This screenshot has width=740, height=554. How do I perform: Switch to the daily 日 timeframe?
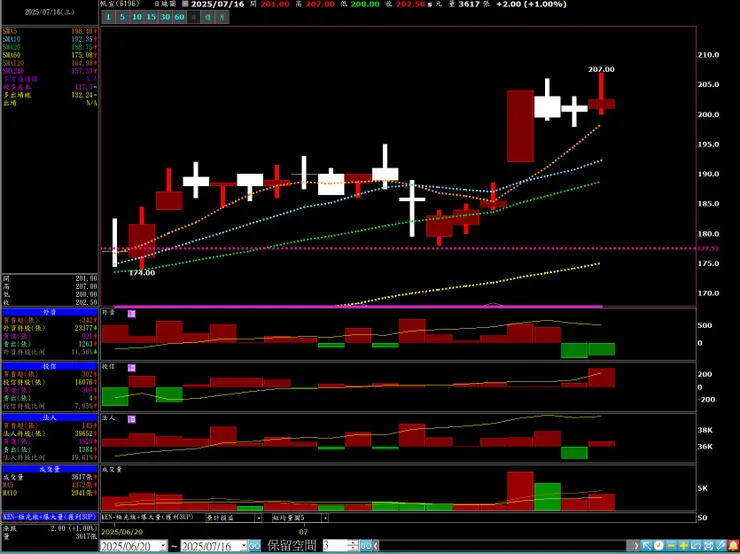[193, 17]
